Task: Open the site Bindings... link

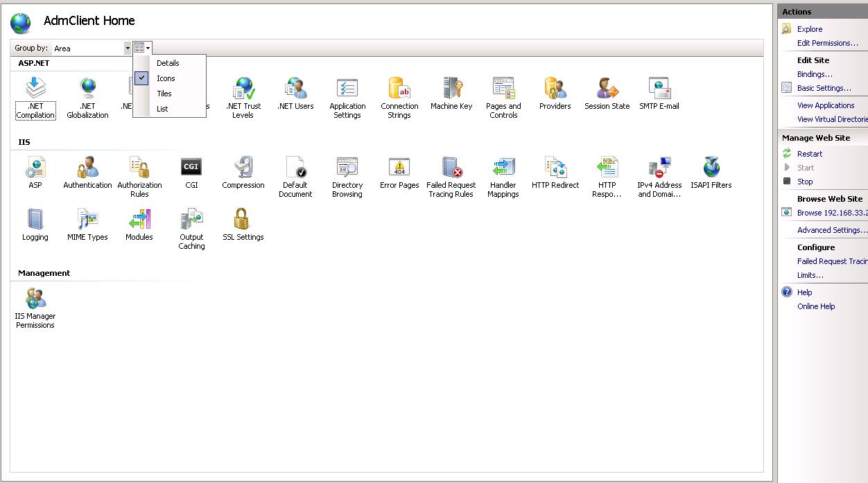Action: coord(815,74)
